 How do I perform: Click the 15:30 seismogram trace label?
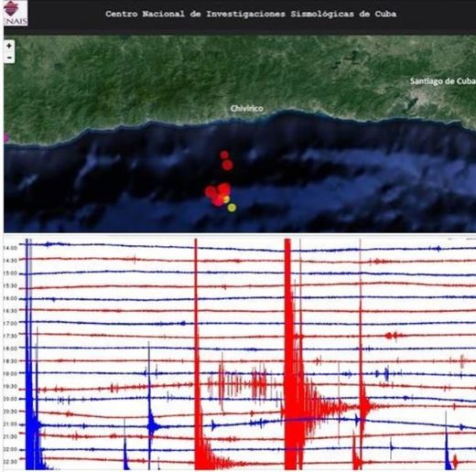(x=10, y=285)
